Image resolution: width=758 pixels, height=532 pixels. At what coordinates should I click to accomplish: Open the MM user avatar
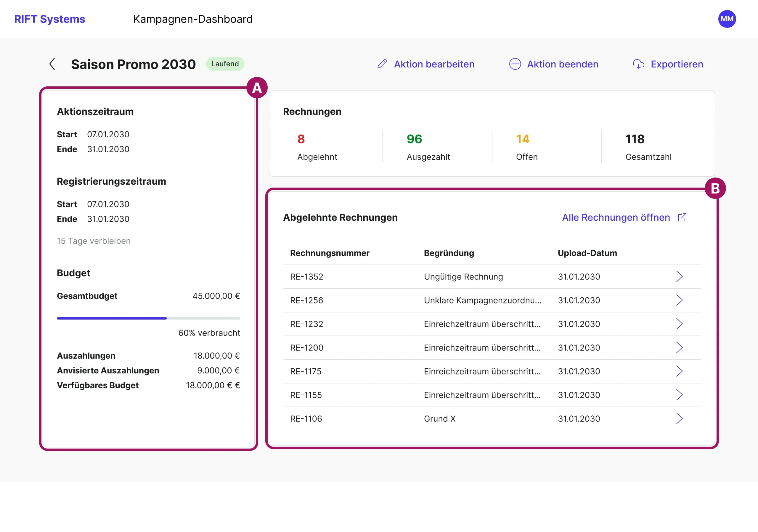click(x=727, y=19)
